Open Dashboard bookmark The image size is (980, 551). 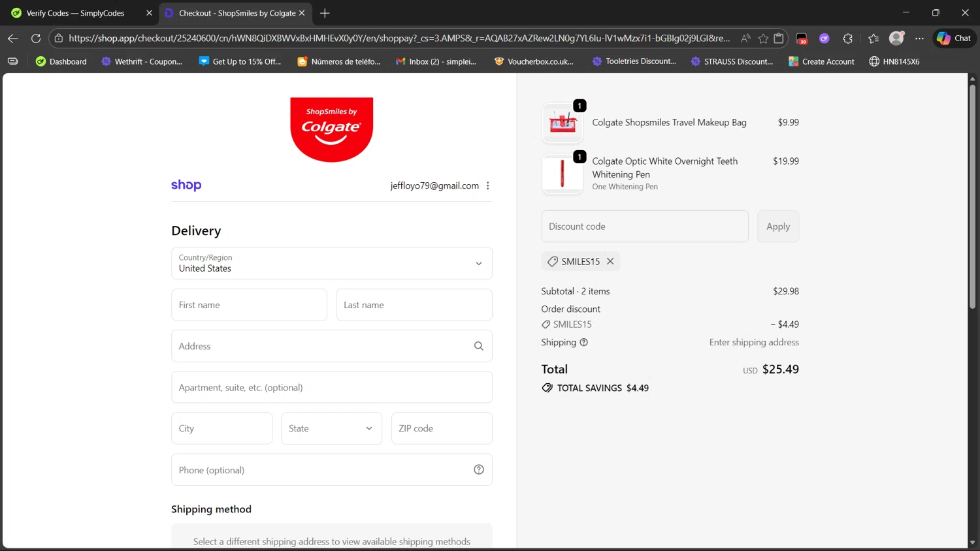pyautogui.click(x=61, y=61)
